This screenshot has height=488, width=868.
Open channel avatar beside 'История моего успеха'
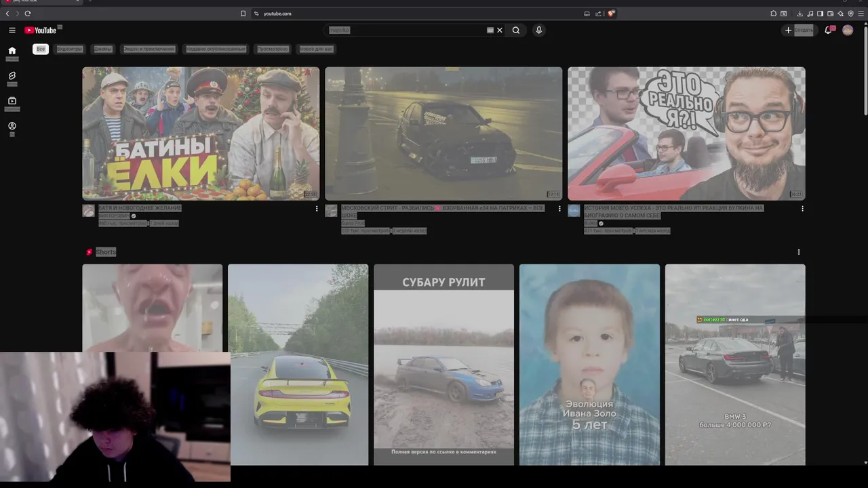[574, 210]
